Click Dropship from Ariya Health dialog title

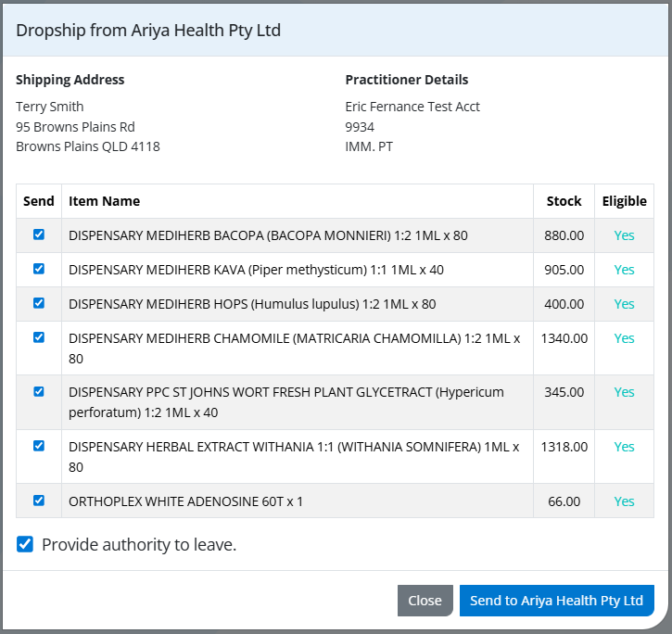(x=148, y=30)
